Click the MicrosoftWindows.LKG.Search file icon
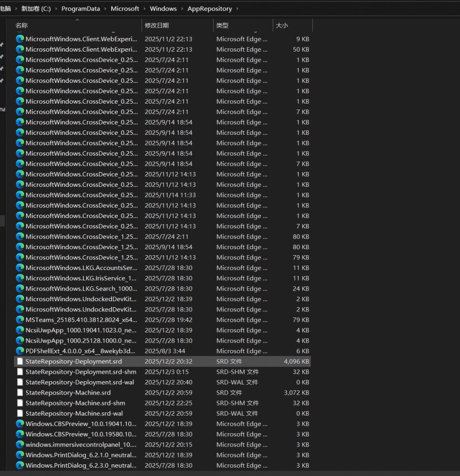This screenshot has height=476, width=460. (20, 289)
